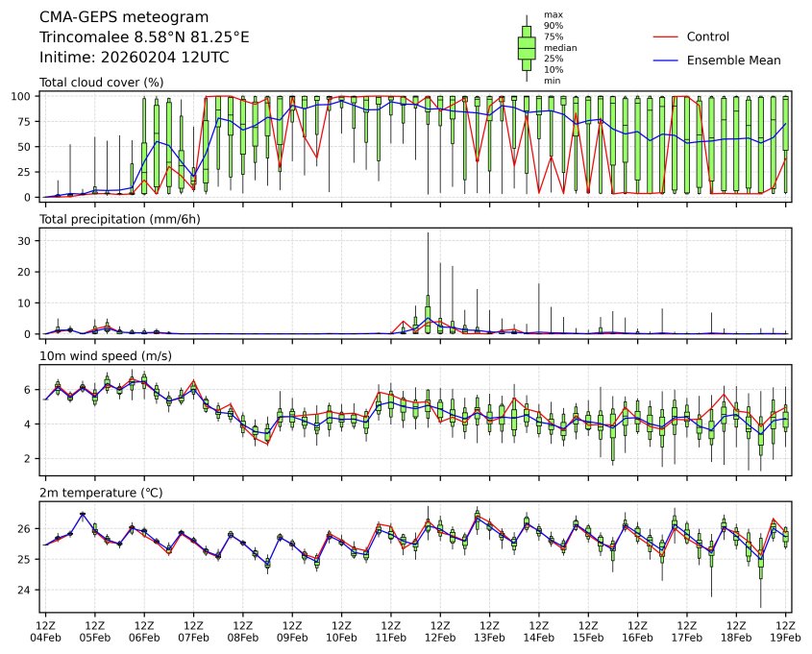
Task: Click the blue Ensemble Mean legend line
Action: (x=665, y=61)
